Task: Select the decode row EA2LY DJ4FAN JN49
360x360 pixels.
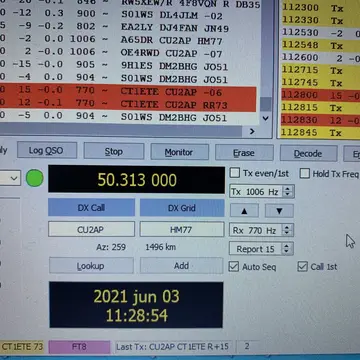Action: click(128, 28)
